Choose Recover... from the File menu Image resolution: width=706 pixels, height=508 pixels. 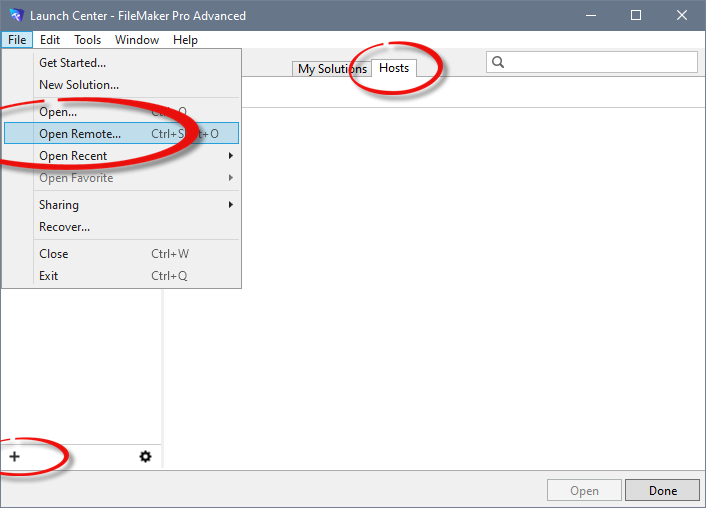[122, 227]
